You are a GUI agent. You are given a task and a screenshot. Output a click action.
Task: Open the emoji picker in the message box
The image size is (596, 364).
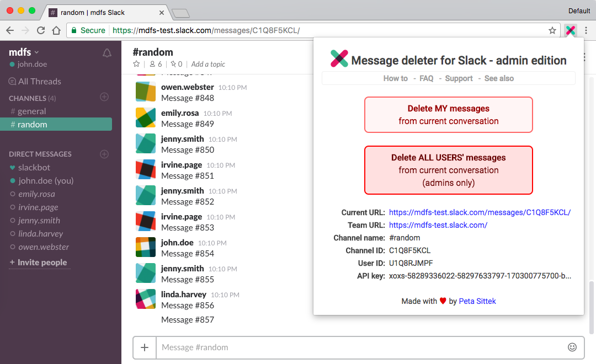tap(572, 347)
